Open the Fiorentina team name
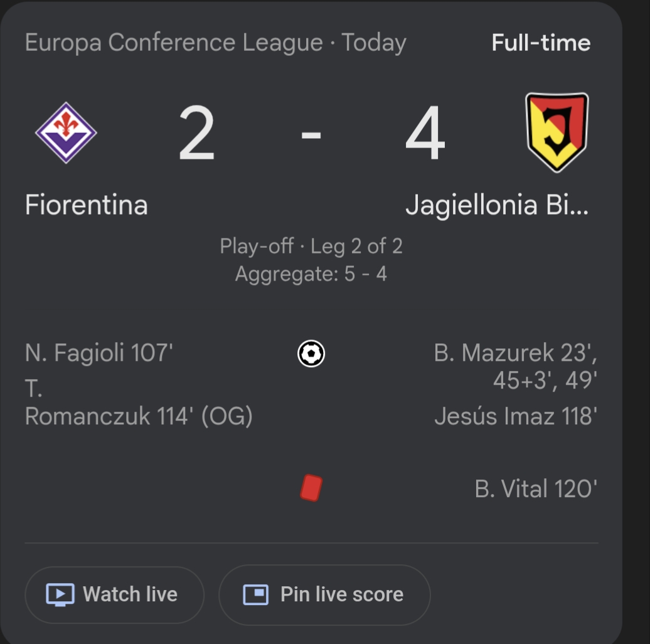The height and width of the screenshot is (644, 650). coord(87,205)
